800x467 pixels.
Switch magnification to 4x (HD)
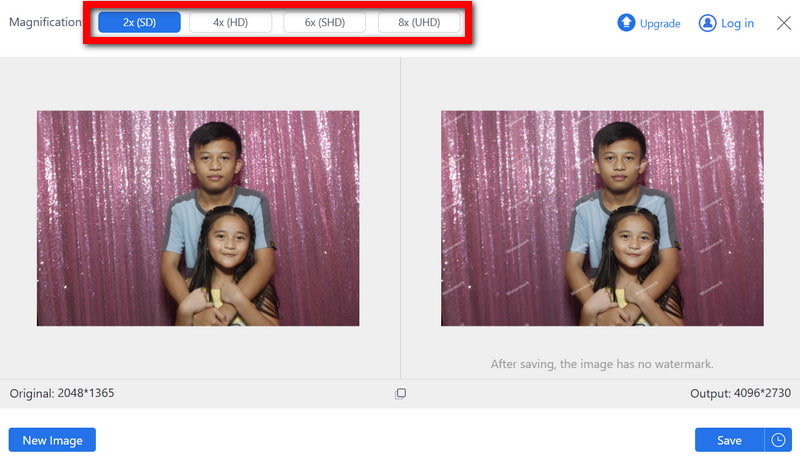tap(231, 23)
